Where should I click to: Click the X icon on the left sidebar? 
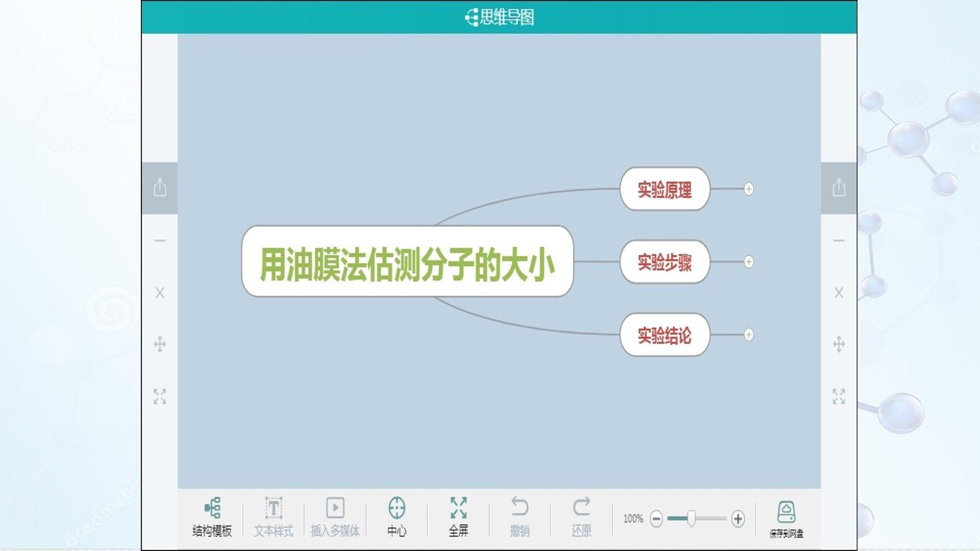[x=160, y=292]
